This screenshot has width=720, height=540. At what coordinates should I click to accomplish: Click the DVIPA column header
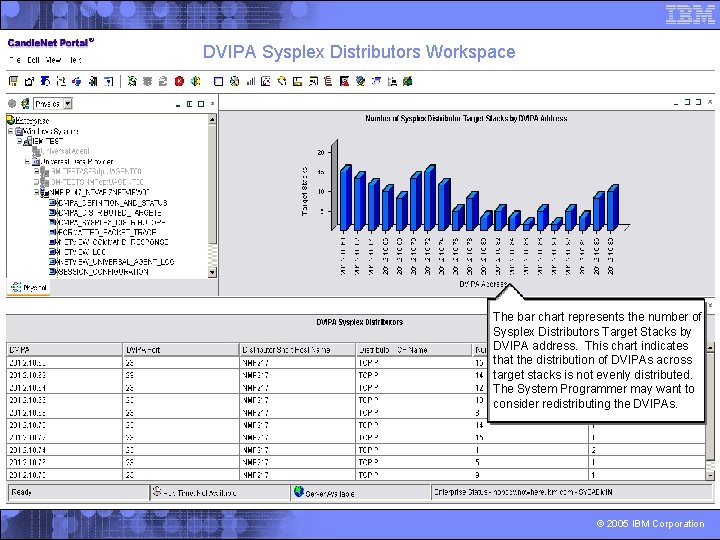coord(64,350)
